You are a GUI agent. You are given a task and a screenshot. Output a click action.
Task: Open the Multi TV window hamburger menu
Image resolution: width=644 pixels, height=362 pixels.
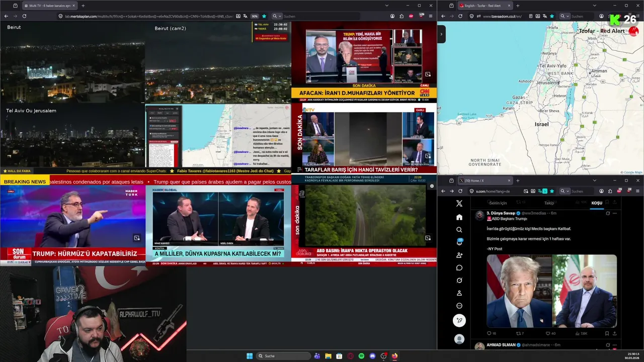click(430, 16)
